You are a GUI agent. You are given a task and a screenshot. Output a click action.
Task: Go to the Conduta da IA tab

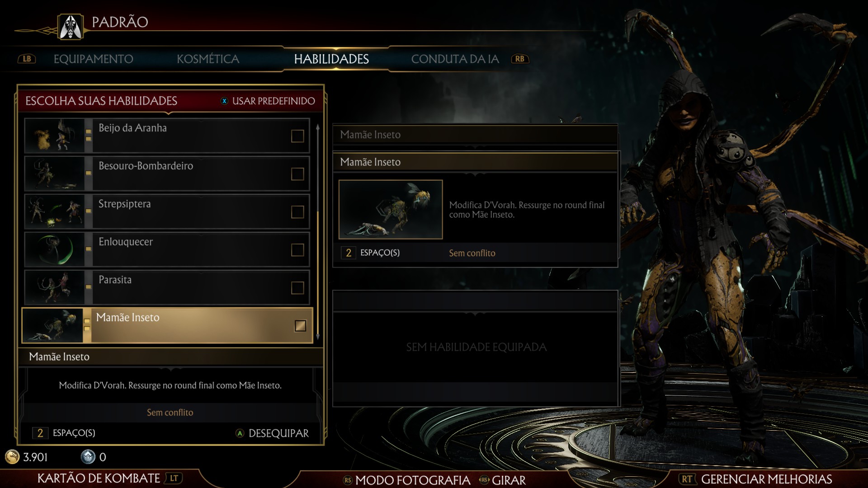(x=455, y=59)
